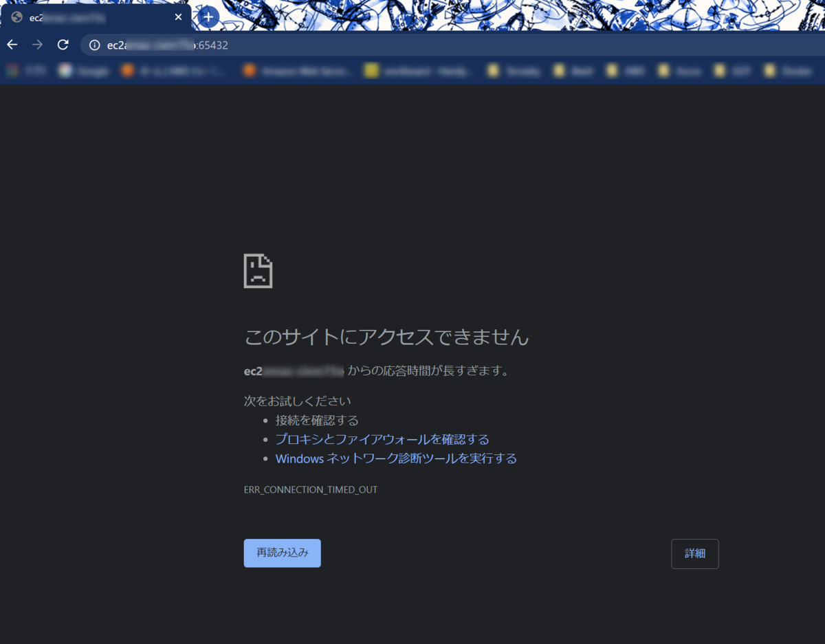
Task: Open the Google bookmark in the bookmarks bar
Action: [82, 70]
